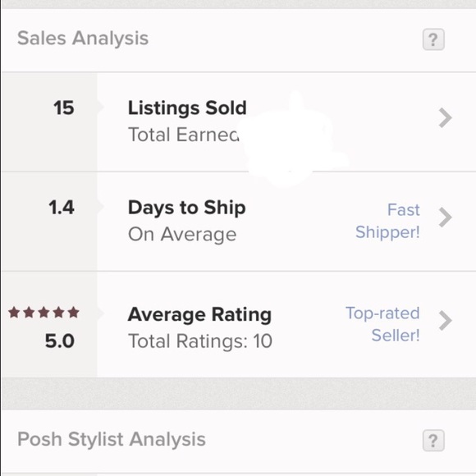Tap the On Average subtitle
476x476 pixels.
(182, 235)
